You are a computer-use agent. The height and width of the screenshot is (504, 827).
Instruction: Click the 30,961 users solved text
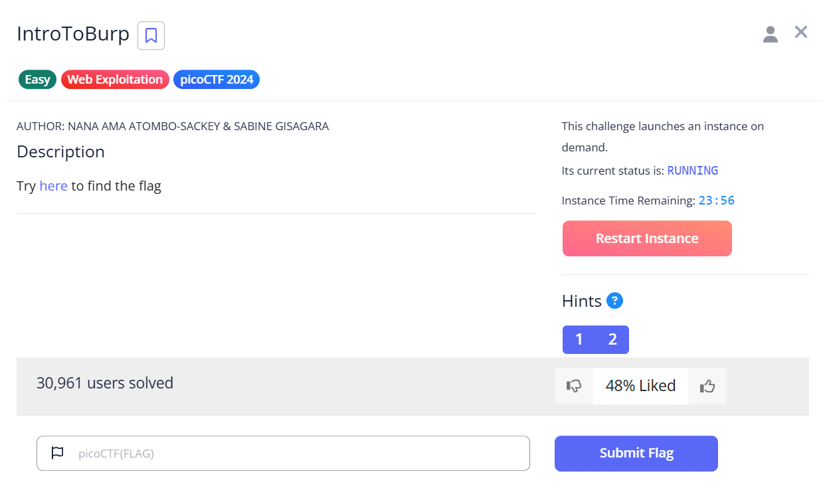coord(105,383)
